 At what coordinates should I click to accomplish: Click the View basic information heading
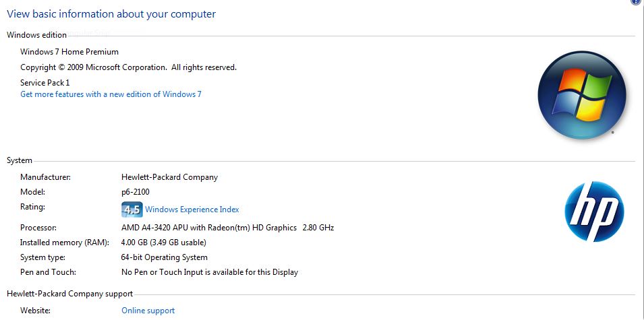pyautogui.click(x=111, y=14)
